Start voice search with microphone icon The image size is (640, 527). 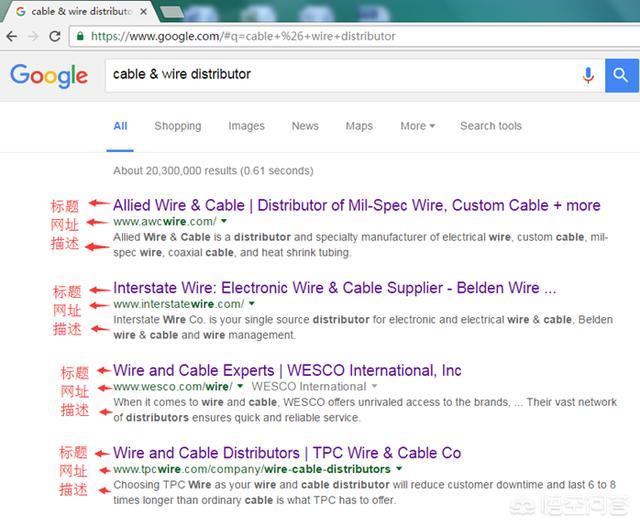tap(588, 76)
